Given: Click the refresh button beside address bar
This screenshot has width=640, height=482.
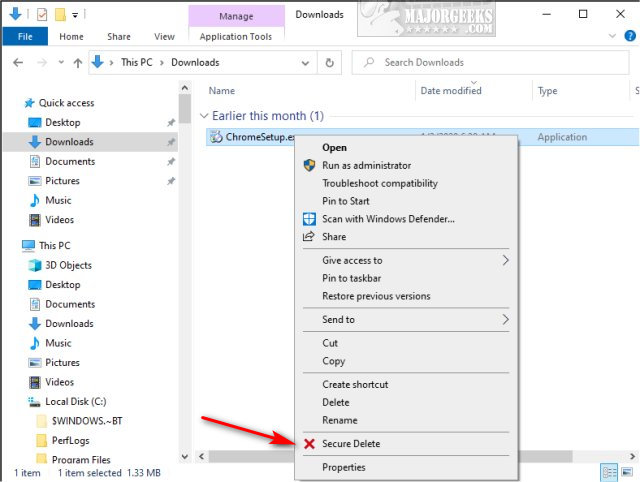Looking at the screenshot, I should click(x=330, y=62).
